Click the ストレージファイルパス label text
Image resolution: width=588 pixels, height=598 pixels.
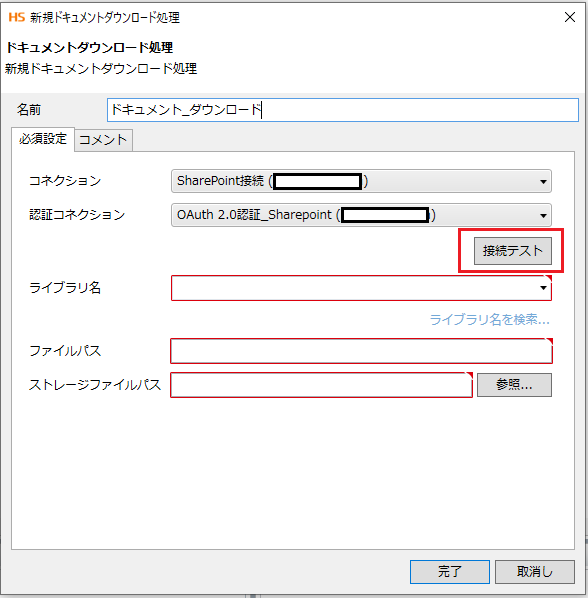click(x=95, y=385)
